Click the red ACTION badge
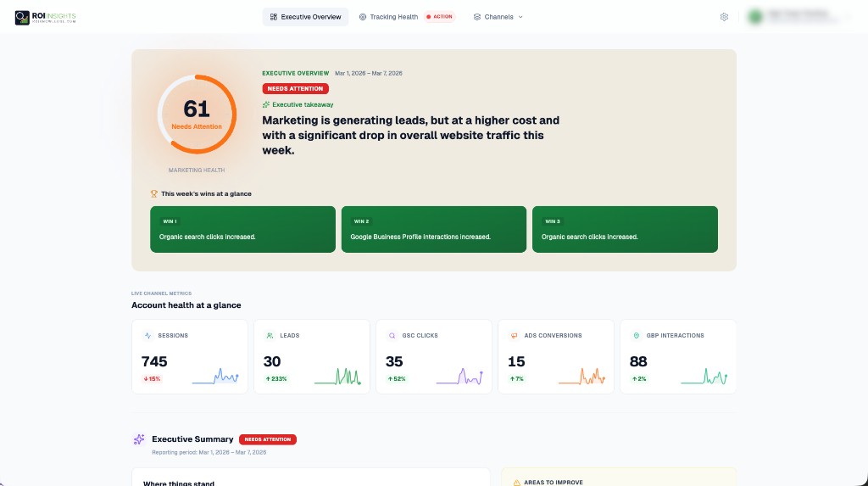This screenshot has width=868, height=486. [440, 17]
